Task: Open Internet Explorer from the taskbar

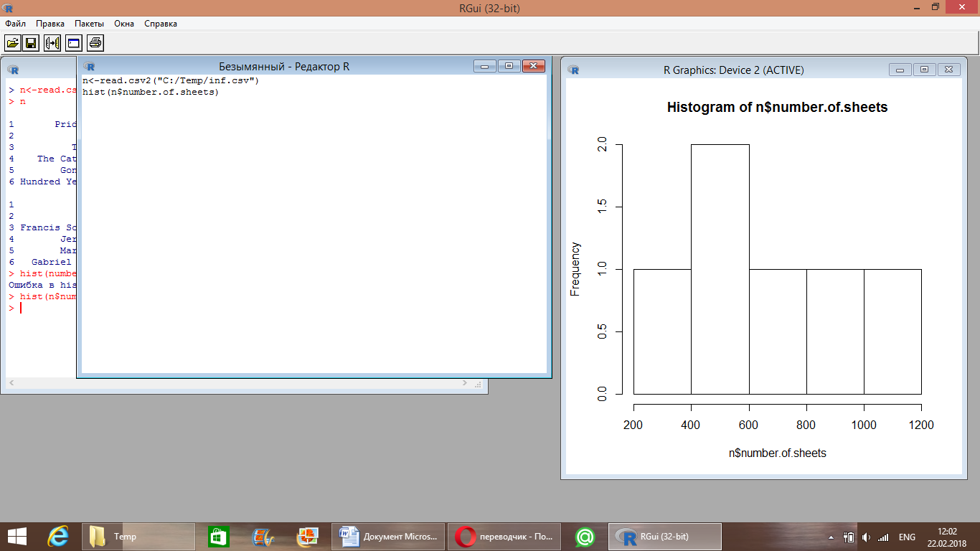Action: click(x=57, y=536)
